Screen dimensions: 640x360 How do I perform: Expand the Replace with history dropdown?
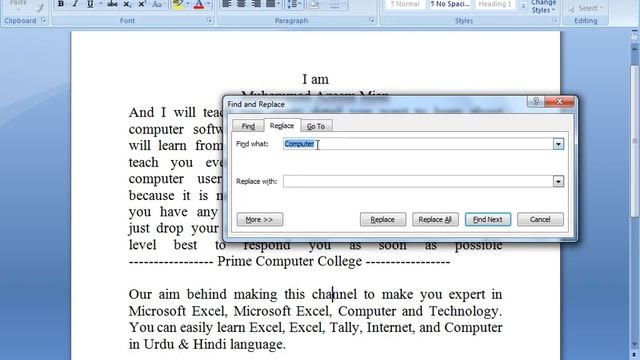558,181
